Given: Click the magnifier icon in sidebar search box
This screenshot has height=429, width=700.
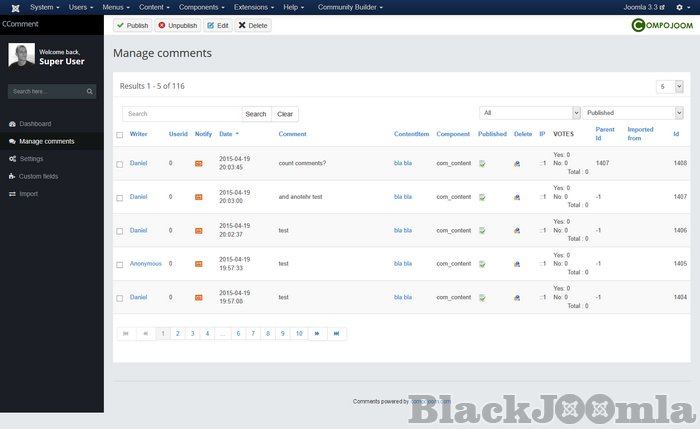Looking at the screenshot, I should pos(89,91).
